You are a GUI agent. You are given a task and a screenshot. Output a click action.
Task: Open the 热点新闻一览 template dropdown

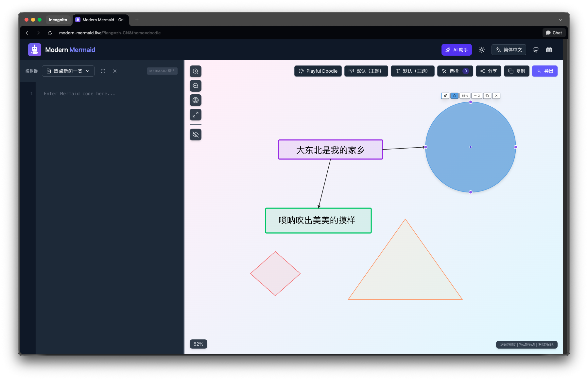tap(68, 71)
